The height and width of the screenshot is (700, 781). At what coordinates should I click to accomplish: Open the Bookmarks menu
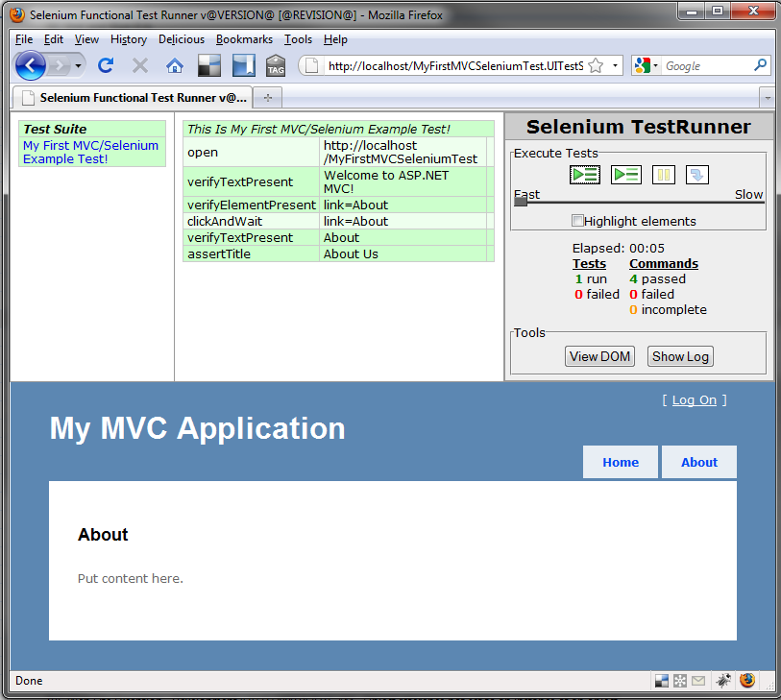[x=244, y=39]
